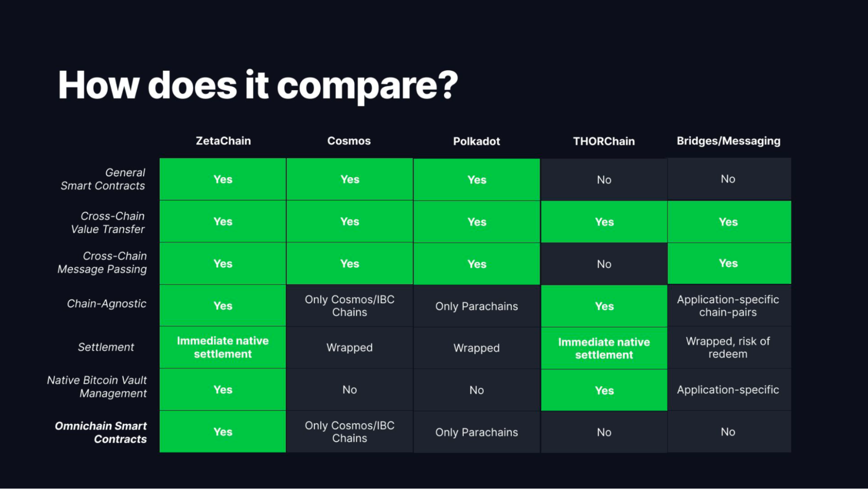Screen dimensions: 868x489
Task: Click THORChain's No cell for General Smart Contracts
Action: coord(604,180)
